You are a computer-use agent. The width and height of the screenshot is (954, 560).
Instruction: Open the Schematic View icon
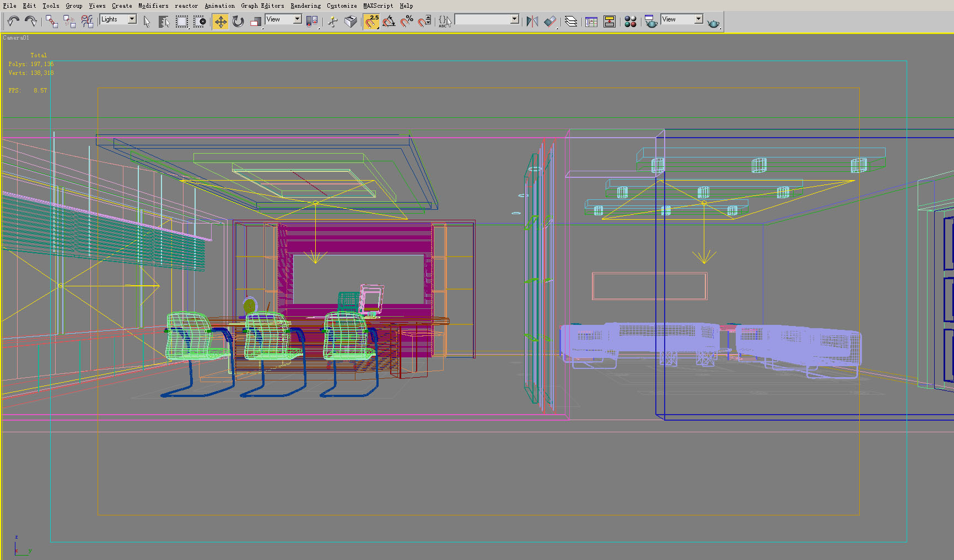tap(610, 21)
